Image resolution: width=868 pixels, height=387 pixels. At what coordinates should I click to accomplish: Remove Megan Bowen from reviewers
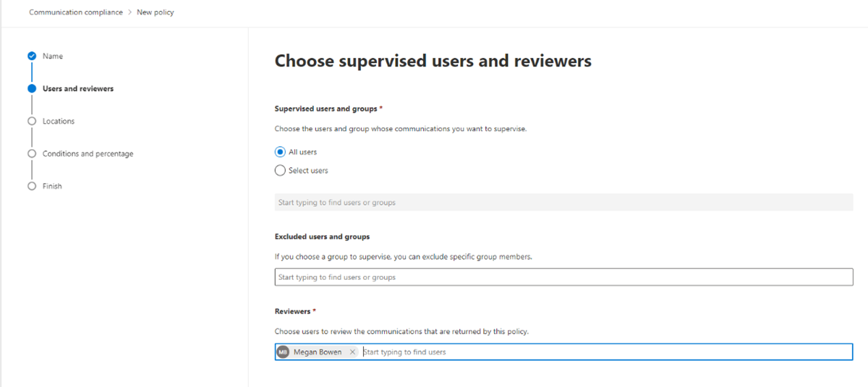point(352,352)
